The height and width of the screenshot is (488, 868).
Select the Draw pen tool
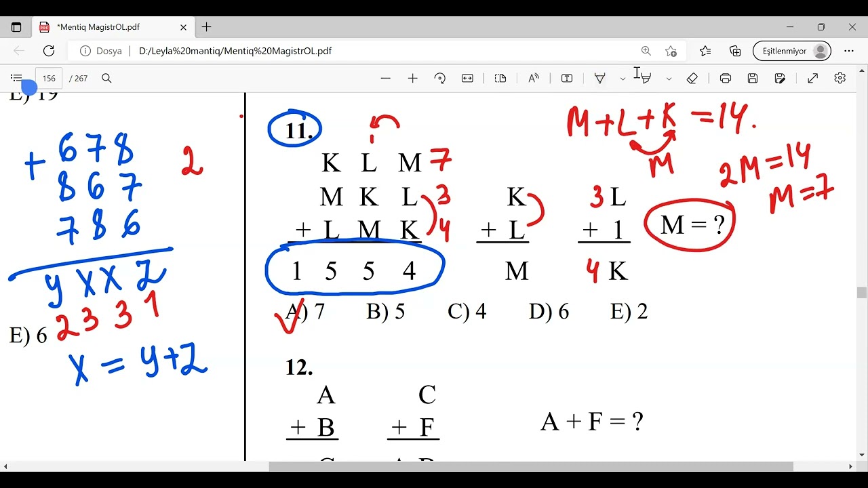(600, 79)
